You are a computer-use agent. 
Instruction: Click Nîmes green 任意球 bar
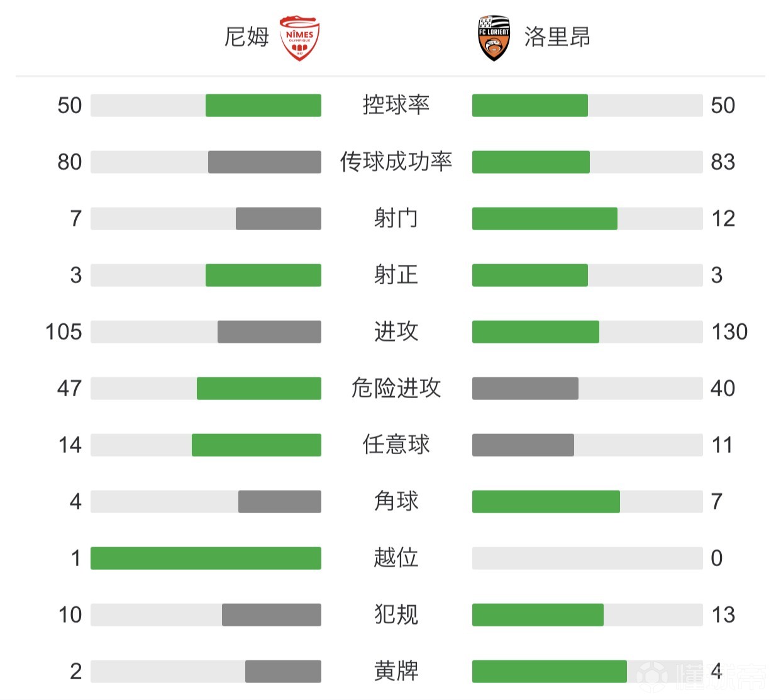(257, 445)
